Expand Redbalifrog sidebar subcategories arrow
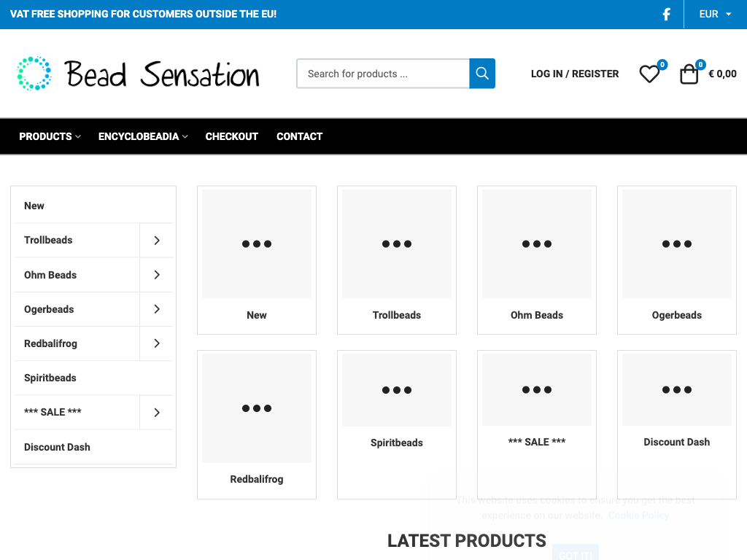This screenshot has height=560, width=747. pyautogui.click(x=157, y=343)
